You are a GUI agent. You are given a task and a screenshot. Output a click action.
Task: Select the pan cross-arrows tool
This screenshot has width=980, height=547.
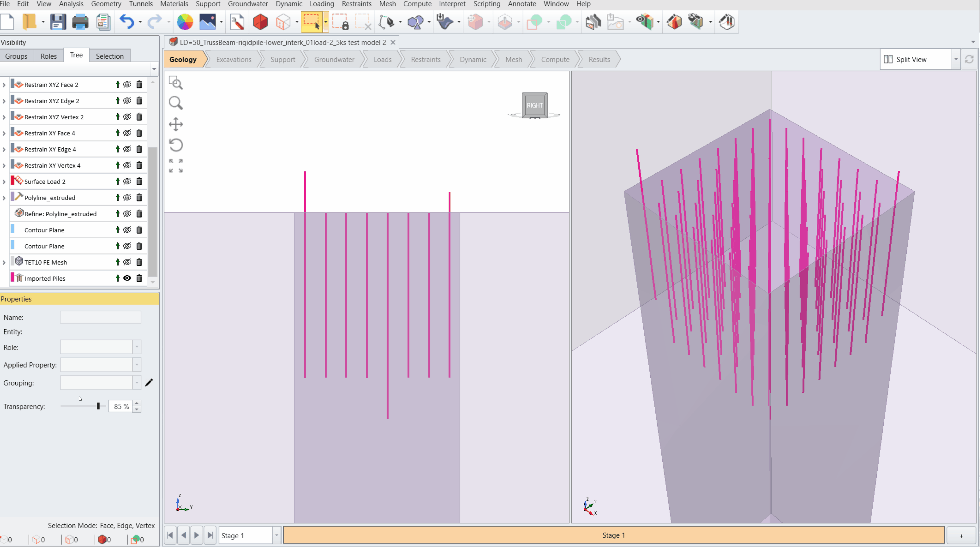click(176, 124)
